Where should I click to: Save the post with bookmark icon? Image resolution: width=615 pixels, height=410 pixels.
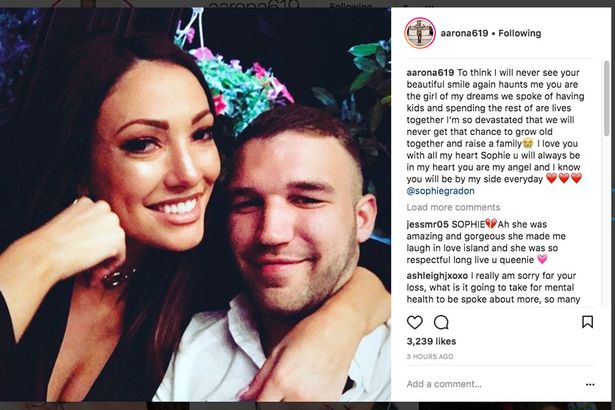[x=587, y=322]
